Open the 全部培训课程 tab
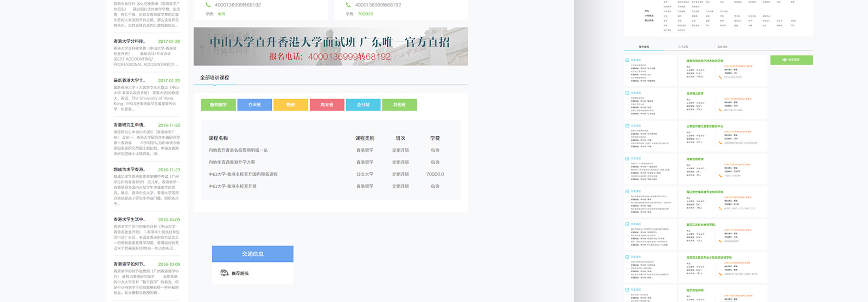 click(214, 78)
